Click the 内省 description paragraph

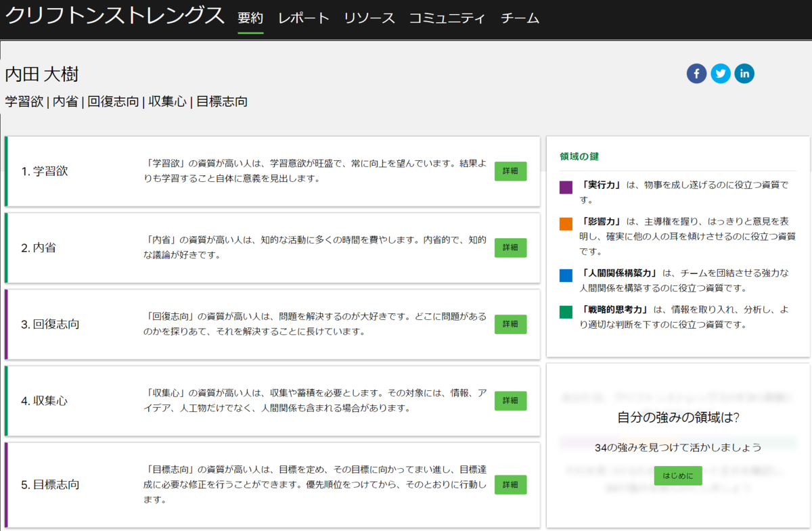pyautogui.click(x=315, y=248)
